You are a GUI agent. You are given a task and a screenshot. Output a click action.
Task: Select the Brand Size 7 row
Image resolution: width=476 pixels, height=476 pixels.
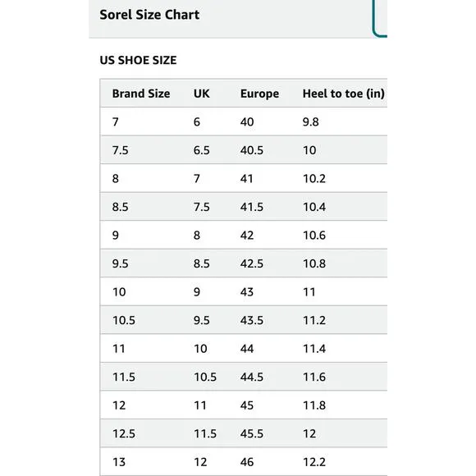(244, 121)
